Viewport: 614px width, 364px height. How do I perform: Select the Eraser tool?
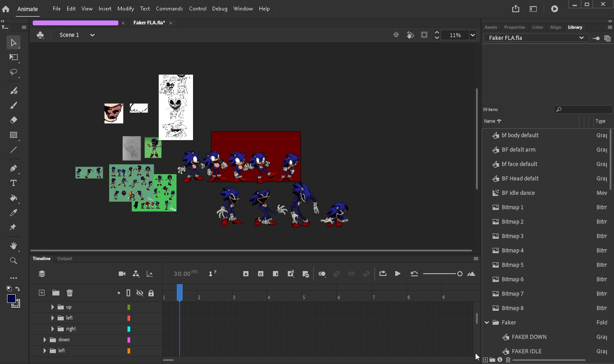(14, 120)
